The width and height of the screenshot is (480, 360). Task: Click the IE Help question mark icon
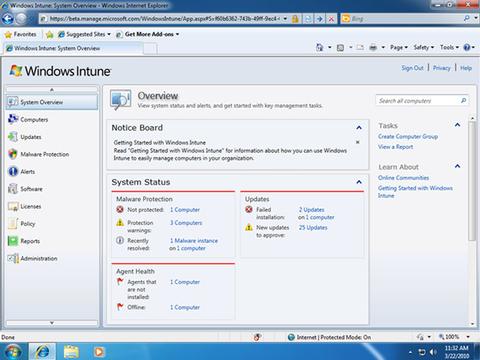[x=467, y=48]
